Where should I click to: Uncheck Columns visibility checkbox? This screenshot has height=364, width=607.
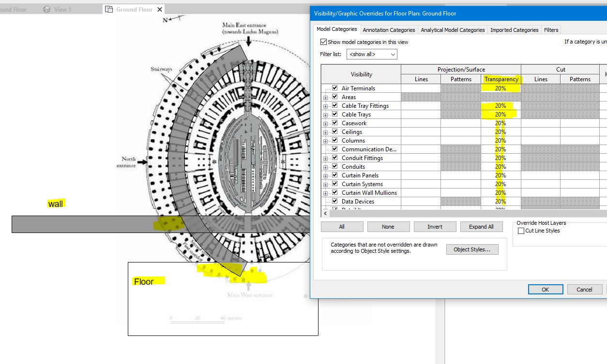pos(335,140)
